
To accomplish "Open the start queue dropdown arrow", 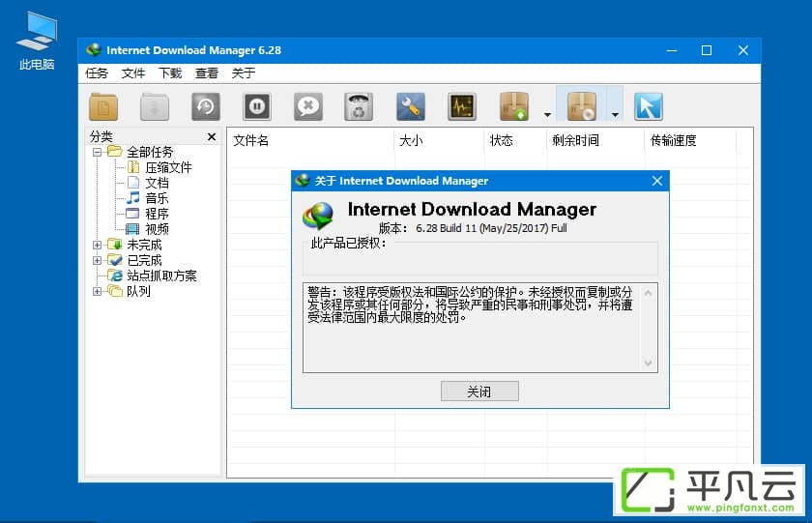I will (x=547, y=115).
